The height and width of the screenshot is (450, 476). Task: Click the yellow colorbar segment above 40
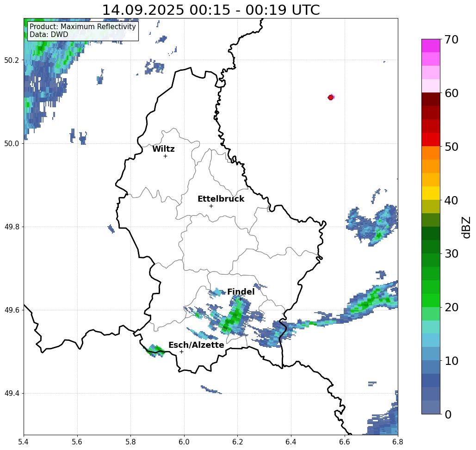click(x=431, y=193)
